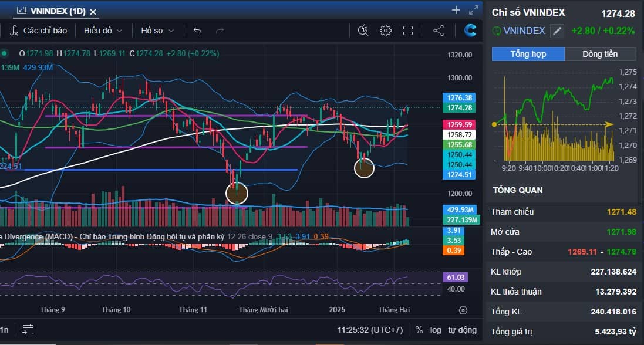Click the 1224.51 support level label
644x345 pixels.
pyautogui.click(x=458, y=175)
